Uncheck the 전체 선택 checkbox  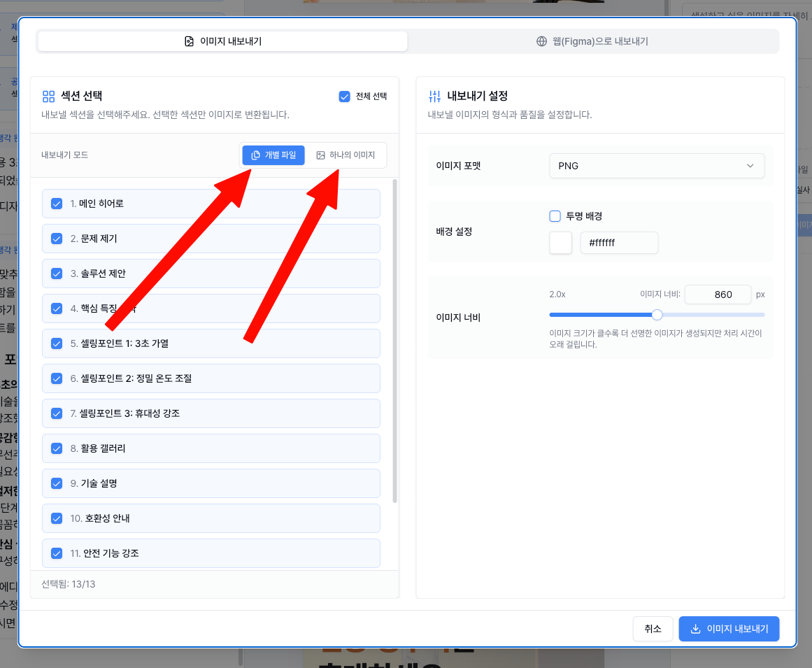click(344, 97)
